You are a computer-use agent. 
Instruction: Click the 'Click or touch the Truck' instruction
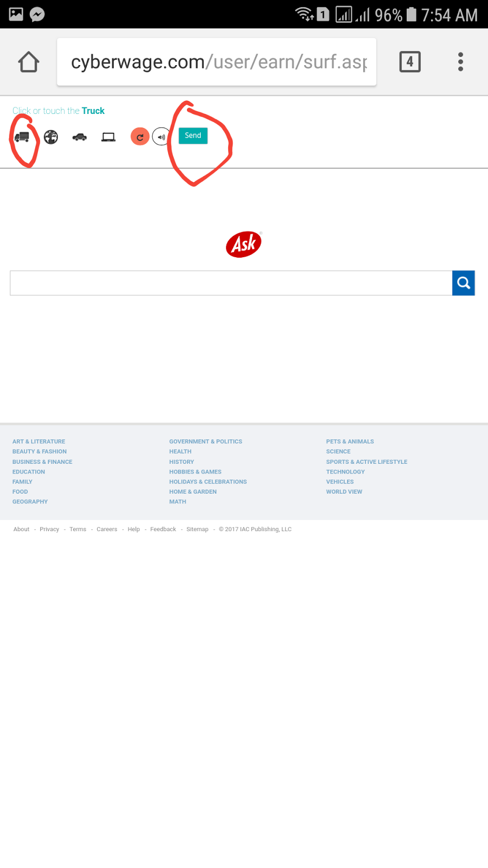pos(59,111)
